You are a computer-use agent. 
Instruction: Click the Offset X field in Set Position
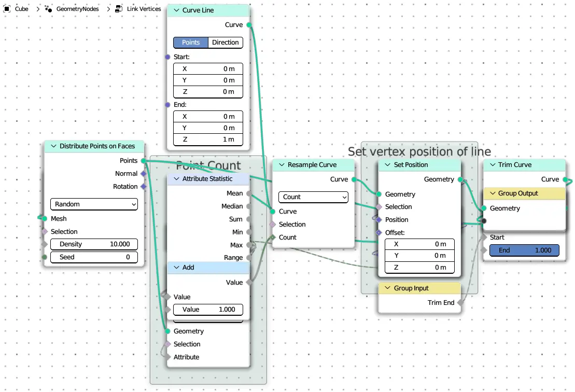click(x=419, y=244)
